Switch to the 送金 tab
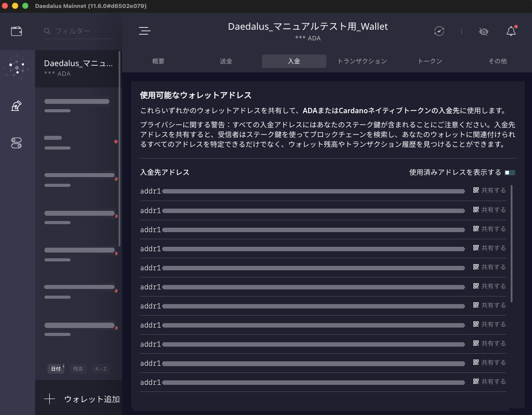Viewport: 532px width, 415px height. coord(226,61)
